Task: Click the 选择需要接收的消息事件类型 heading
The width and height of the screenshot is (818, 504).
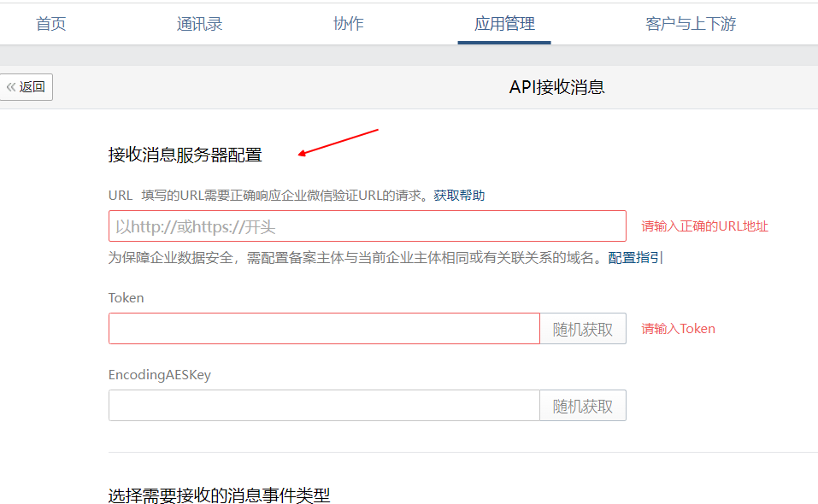Action: [219, 495]
